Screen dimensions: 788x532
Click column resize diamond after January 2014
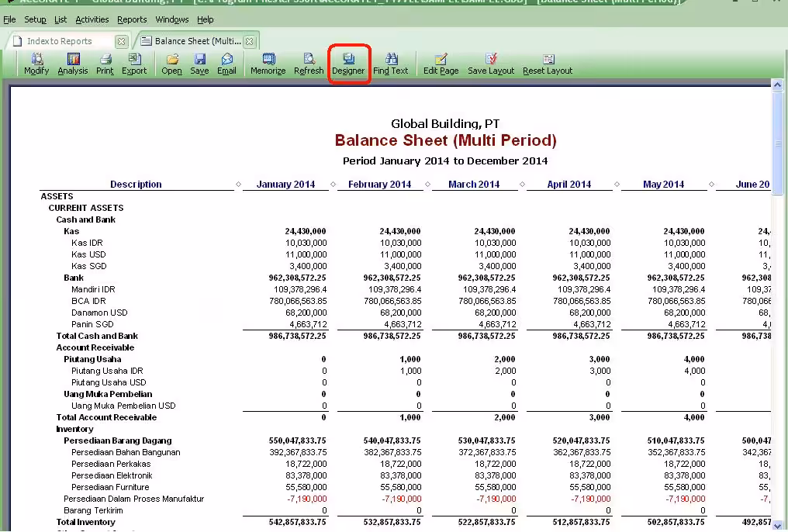(334, 185)
